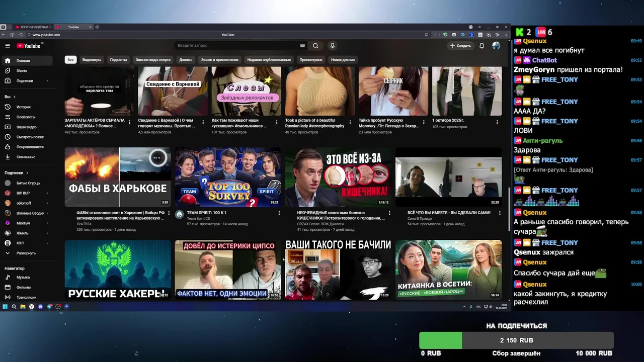Image resolution: width=644 pixels, height=362 pixels.
Task: Select the Все filter chip
Action: [70, 60]
